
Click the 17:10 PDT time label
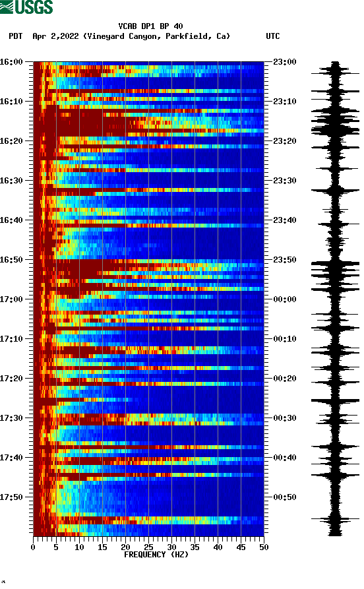click(11, 339)
